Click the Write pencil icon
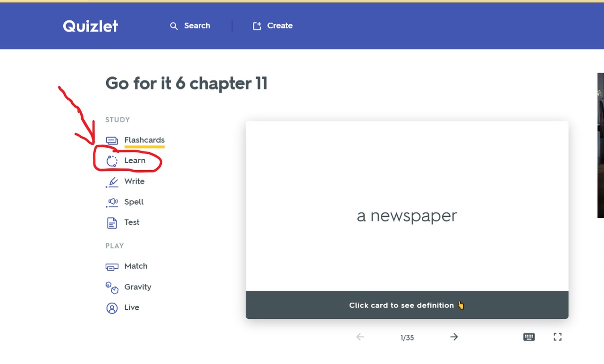 coord(112,182)
